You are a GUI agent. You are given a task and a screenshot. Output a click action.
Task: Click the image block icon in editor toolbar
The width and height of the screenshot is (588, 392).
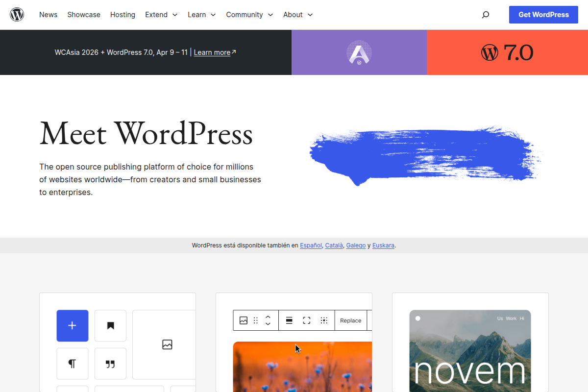(x=244, y=320)
